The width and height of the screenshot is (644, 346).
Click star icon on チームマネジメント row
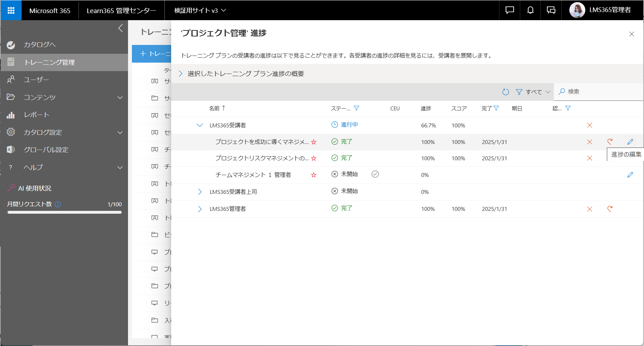314,175
